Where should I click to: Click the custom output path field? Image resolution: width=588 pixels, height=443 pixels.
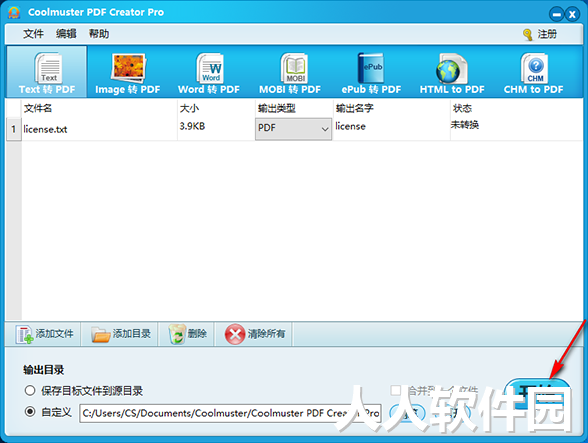pyautogui.click(x=230, y=413)
